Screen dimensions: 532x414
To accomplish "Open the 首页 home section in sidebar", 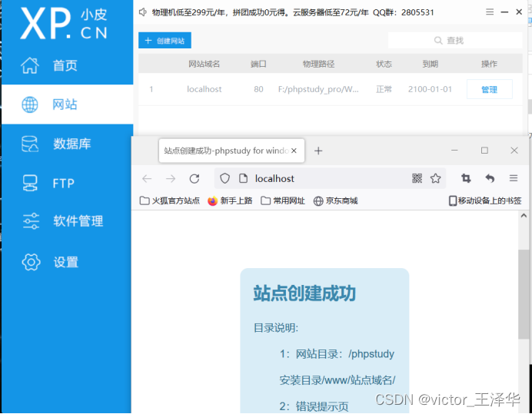I will 67,65.
